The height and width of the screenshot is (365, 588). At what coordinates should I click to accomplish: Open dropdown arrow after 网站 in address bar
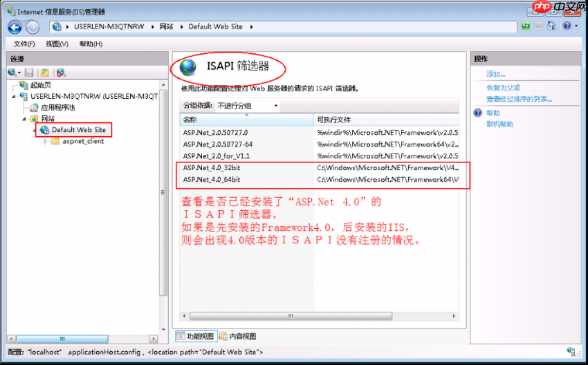coord(181,26)
